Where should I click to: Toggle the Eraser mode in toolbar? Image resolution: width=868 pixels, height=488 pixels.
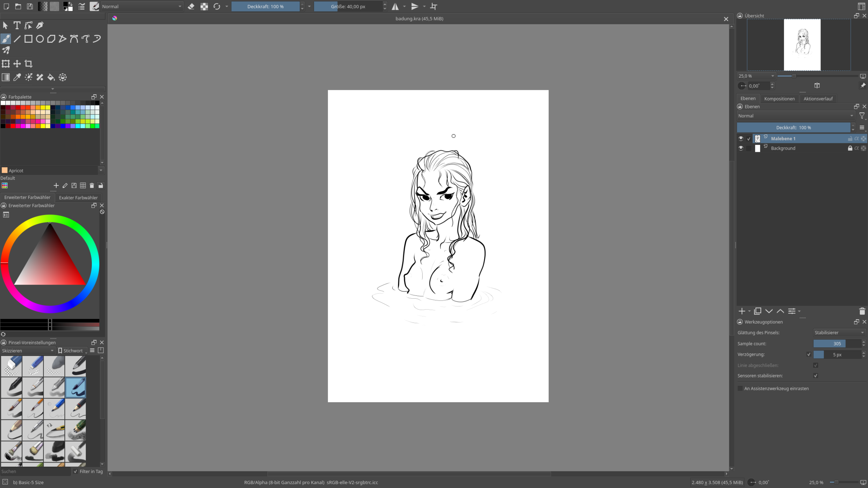click(191, 6)
